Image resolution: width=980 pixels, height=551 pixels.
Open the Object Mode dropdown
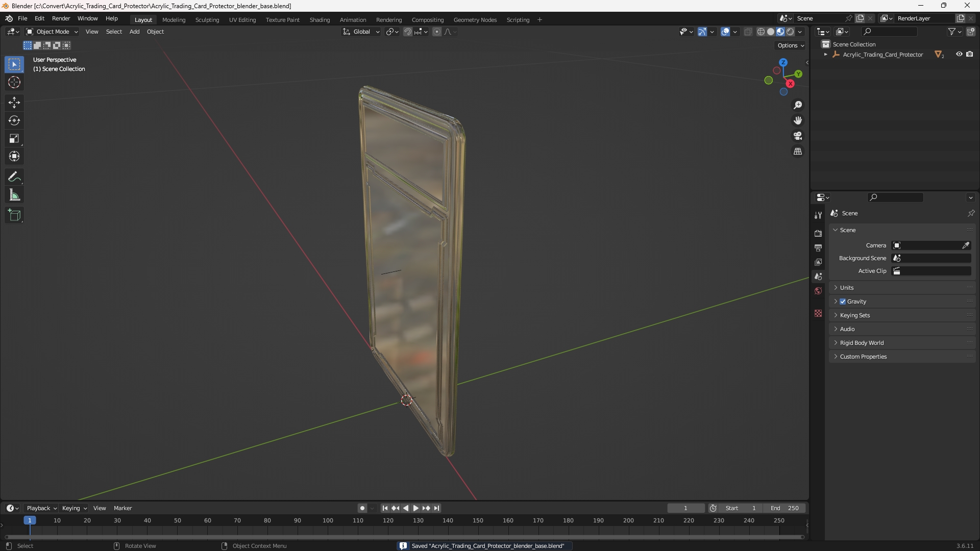coord(52,32)
